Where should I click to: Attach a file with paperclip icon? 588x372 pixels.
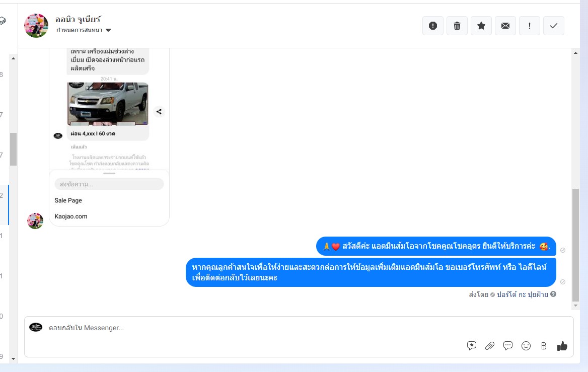pyautogui.click(x=490, y=346)
